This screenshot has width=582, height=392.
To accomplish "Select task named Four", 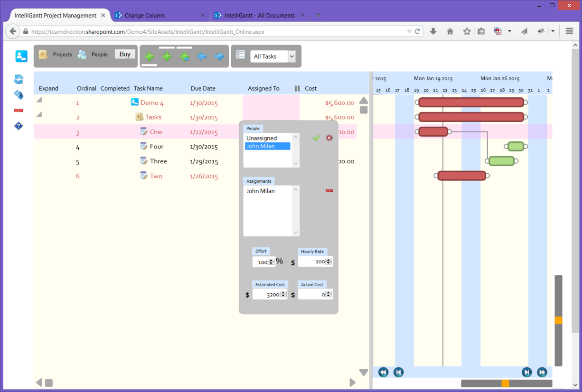I will (x=157, y=147).
